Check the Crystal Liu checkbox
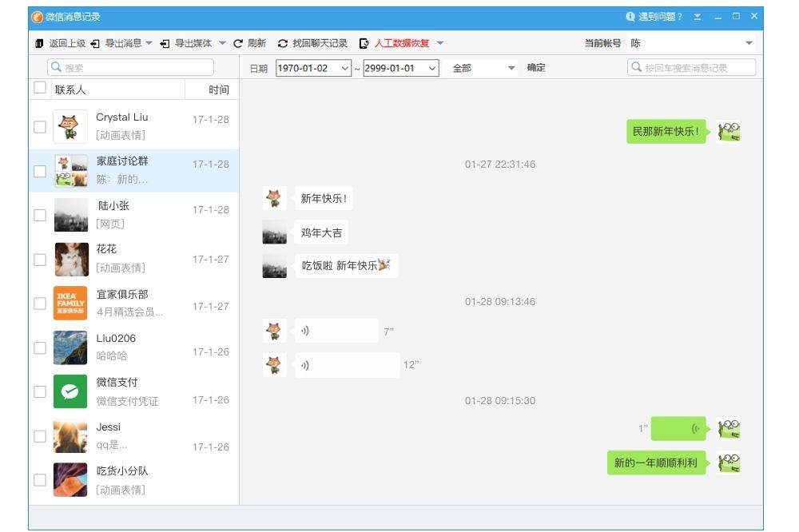 tap(40, 126)
